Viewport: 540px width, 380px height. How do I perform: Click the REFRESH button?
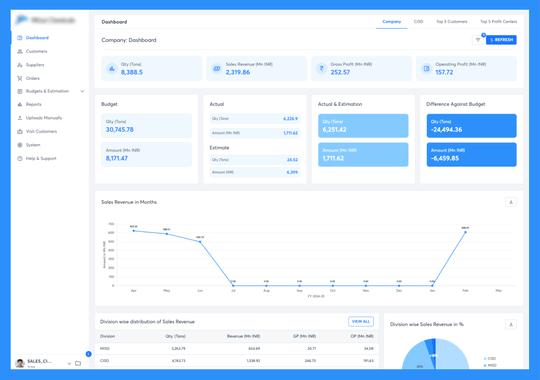[x=501, y=40]
